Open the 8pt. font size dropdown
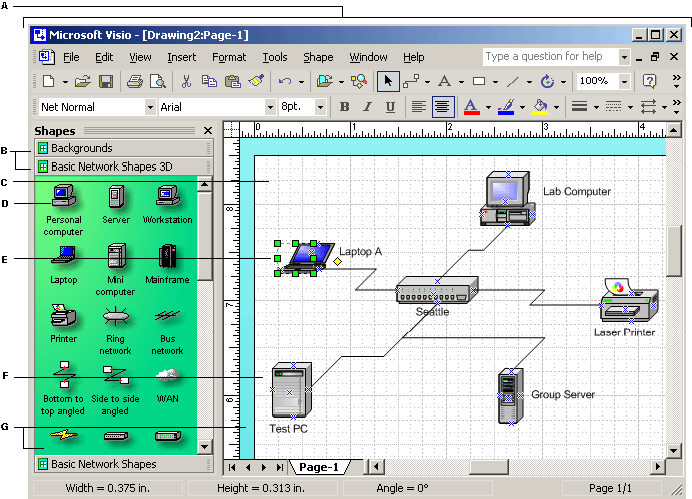Screen dimensions: 692x499 tap(321, 107)
